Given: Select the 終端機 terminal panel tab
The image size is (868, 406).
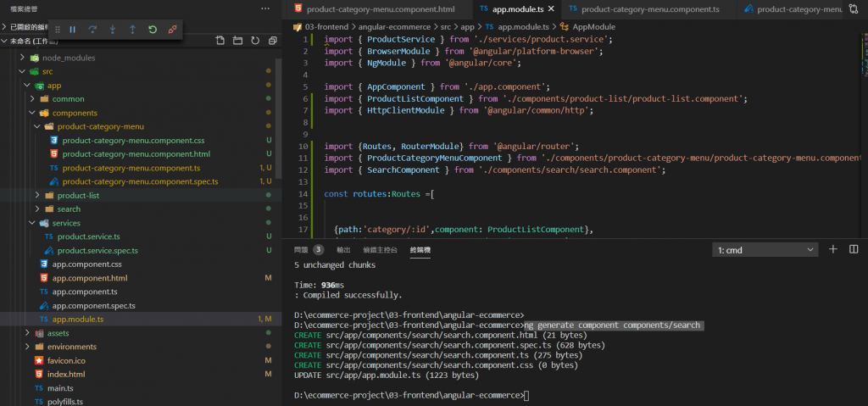Looking at the screenshot, I should coord(420,250).
